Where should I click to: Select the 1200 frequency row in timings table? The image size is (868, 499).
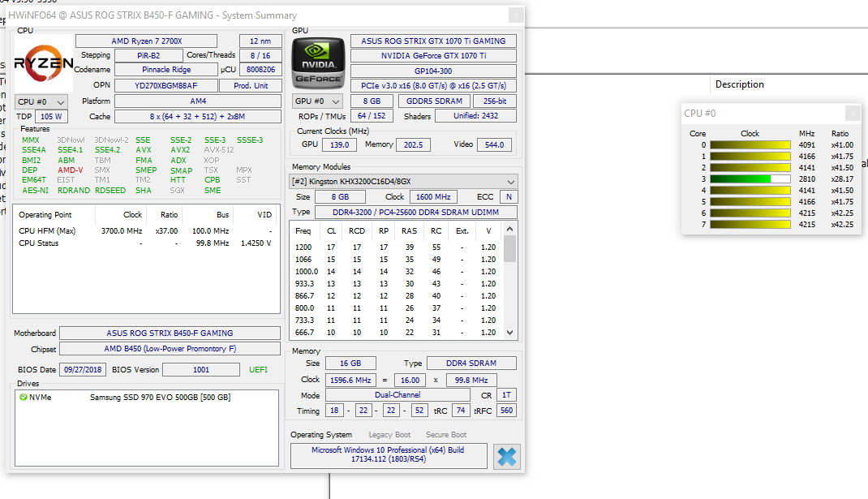(397, 247)
